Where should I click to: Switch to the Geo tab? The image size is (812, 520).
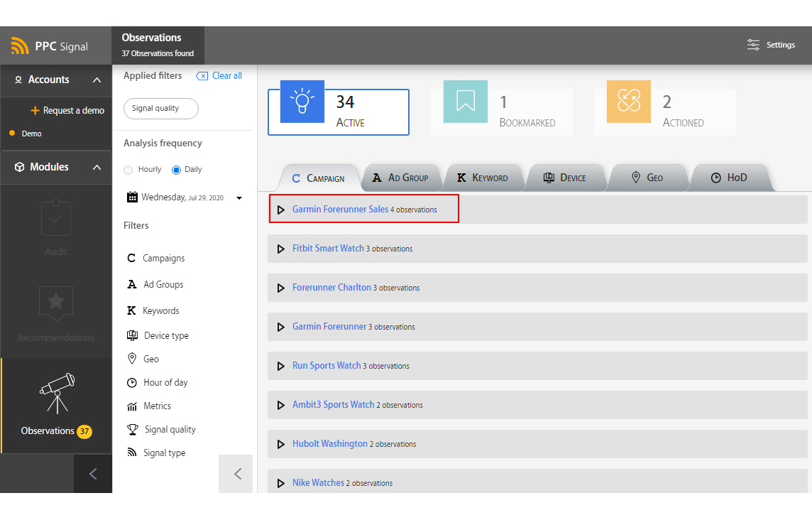coord(647,178)
